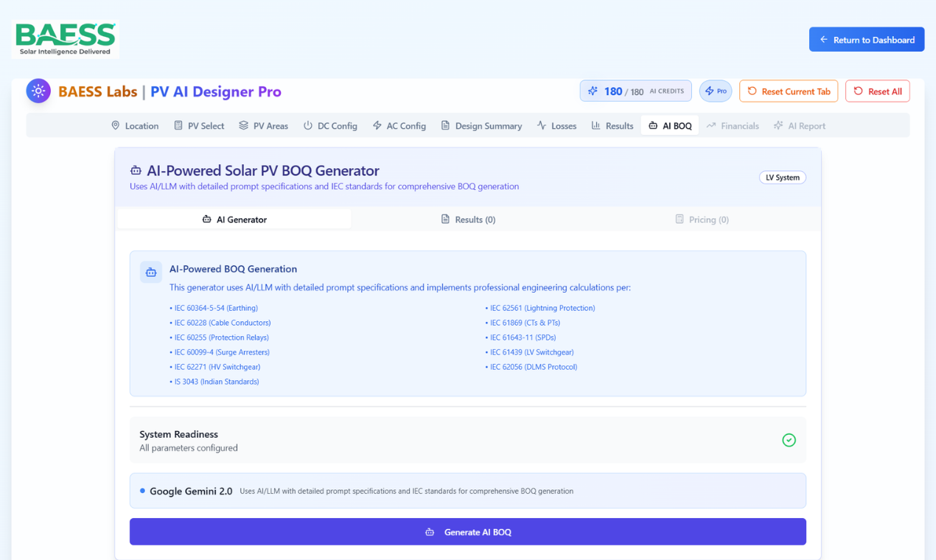Screen dimensions: 936x560
Task: Return to Dashboard
Action: [x=867, y=40]
